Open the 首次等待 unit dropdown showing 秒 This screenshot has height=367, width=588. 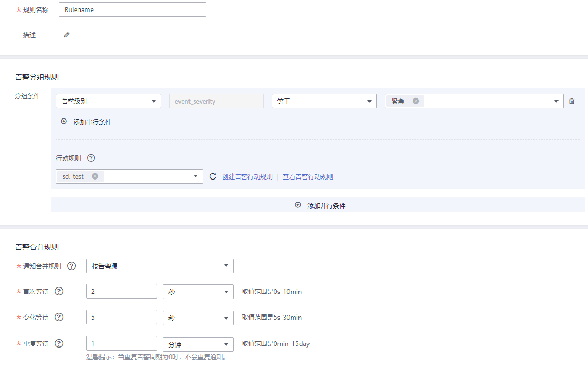click(198, 292)
